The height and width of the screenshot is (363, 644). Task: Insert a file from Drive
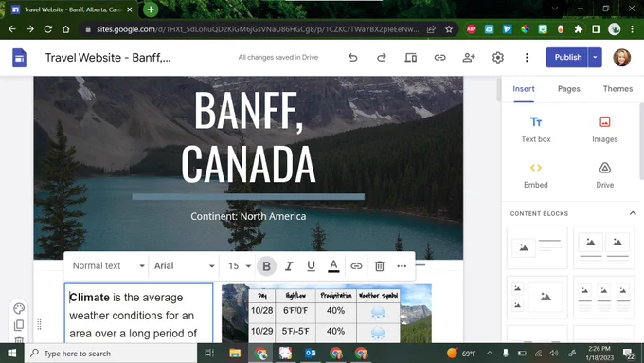(x=604, y=175)
